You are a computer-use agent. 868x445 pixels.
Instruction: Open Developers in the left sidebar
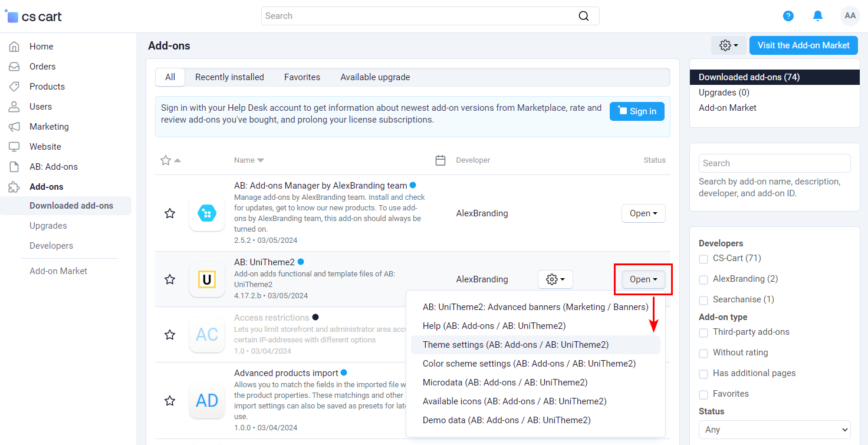[x=51, y=246]
